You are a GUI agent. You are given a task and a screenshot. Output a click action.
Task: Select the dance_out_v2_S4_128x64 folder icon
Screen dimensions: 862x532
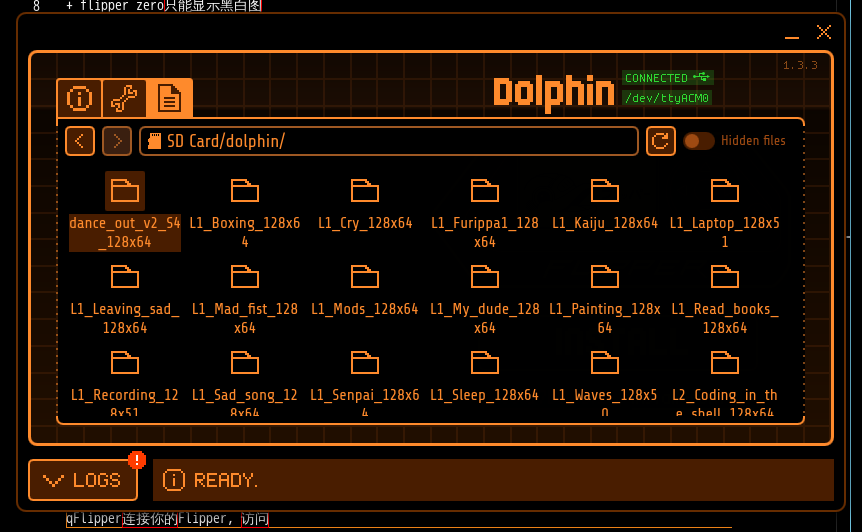[x=125, y=191]
